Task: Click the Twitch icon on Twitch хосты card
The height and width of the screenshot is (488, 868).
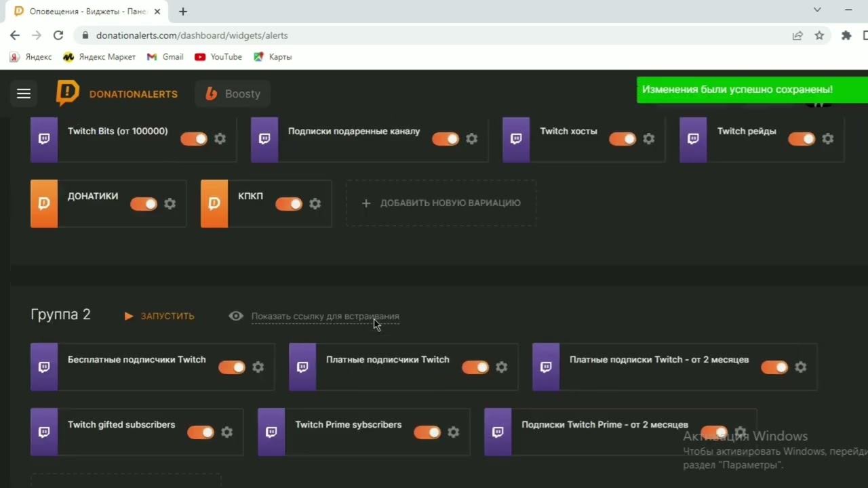Action: click(516, 140)
